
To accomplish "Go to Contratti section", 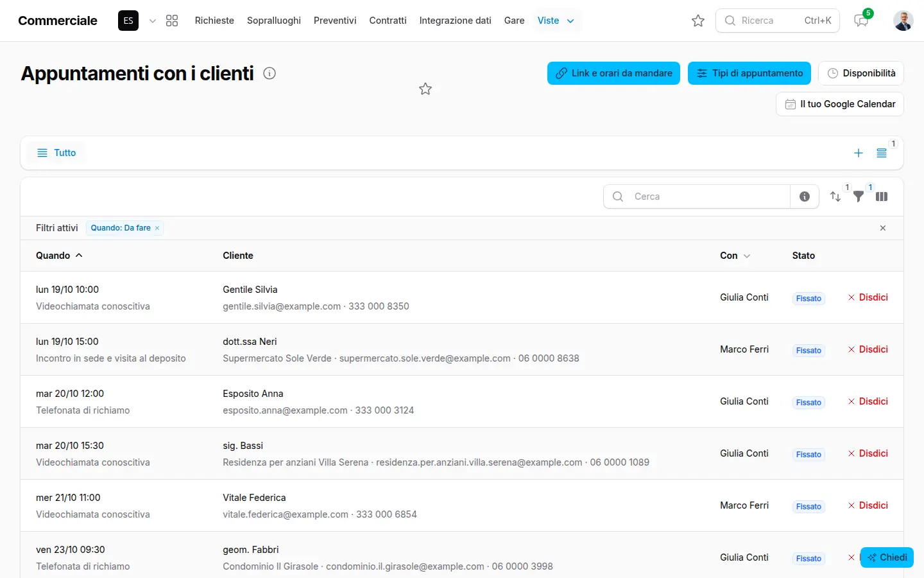I will (388, 21).
